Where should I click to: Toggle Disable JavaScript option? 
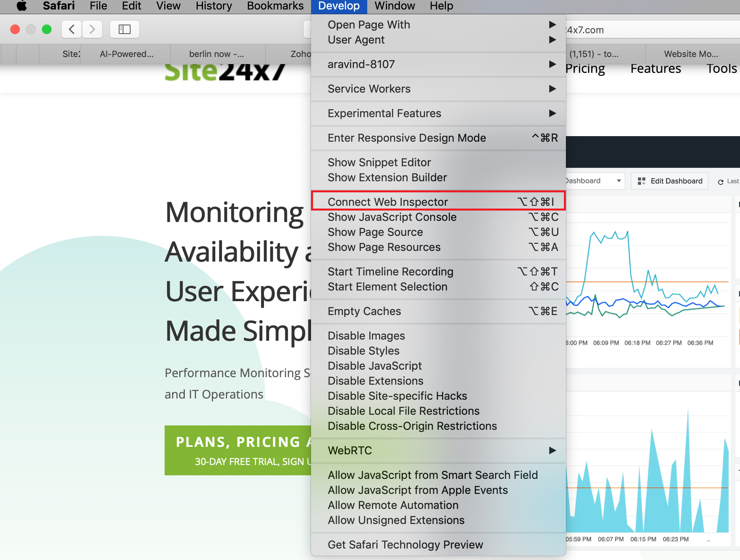[x=438, y=366]
